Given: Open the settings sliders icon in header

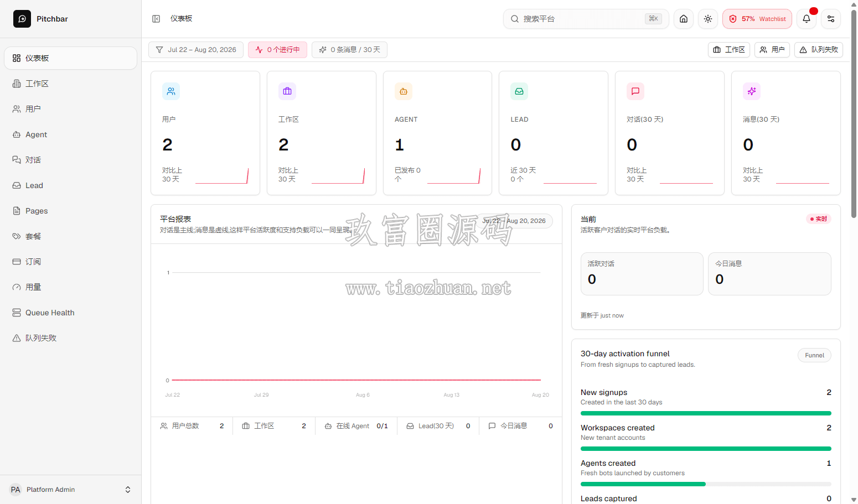Looking at the screenshot, I should point(831,19).
